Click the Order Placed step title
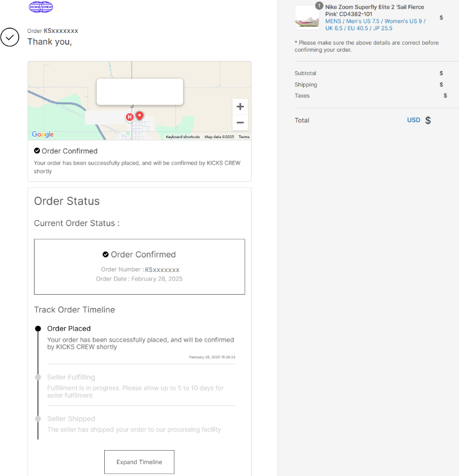The width and height of the screenshot is (459, 476). 69,329
